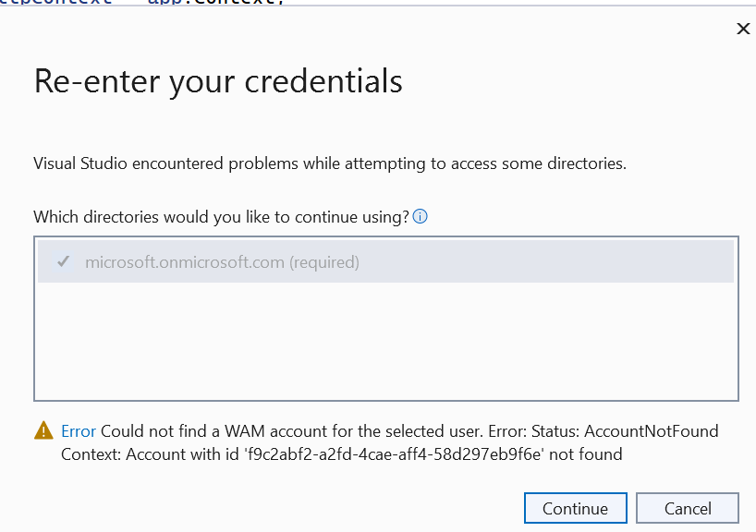Click the Cancel button
Image resolution: width=756 pixels, height=532 pixels.
(687, 508)
